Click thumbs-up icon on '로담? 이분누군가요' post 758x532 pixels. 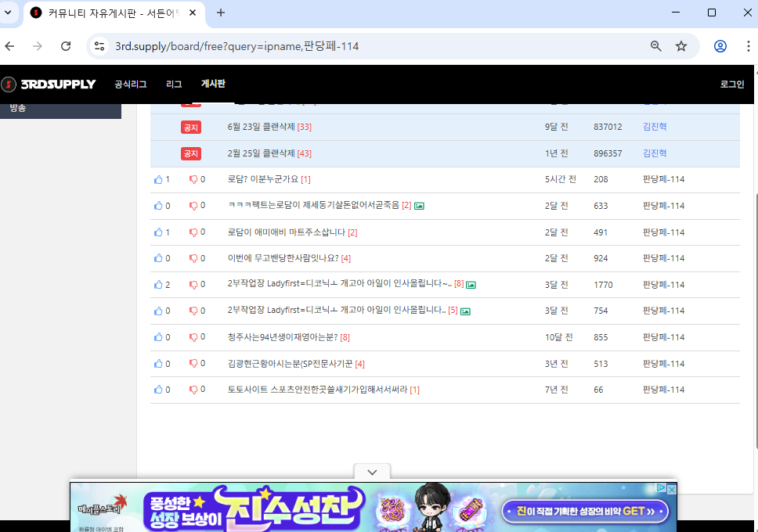[159, 180]
